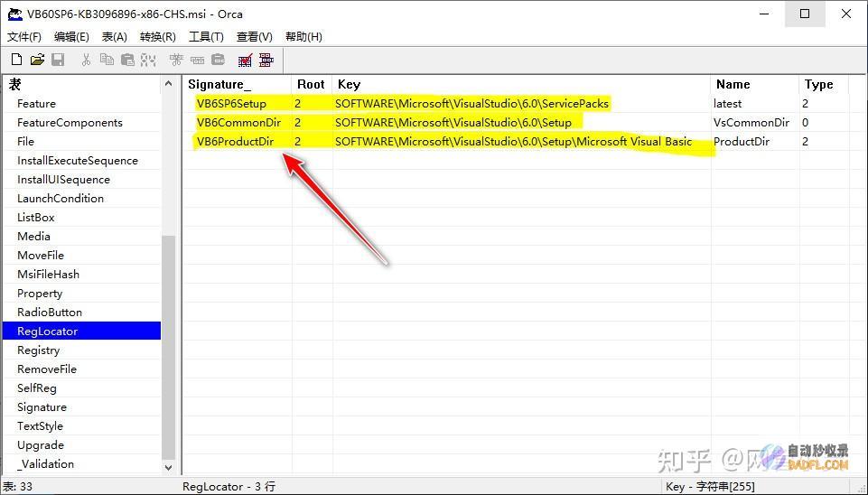Click the Cut scissors icon

pos(86,60)
